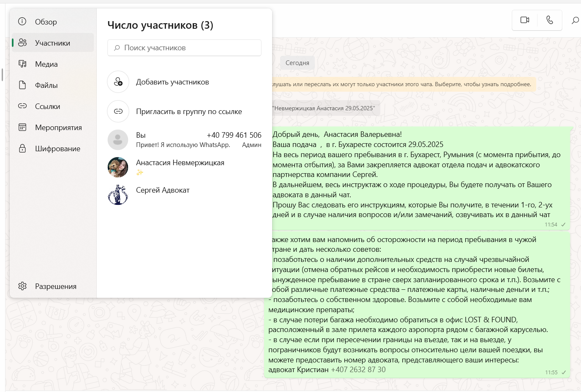The height and width of the screenshot is (392, 581).
Task: Select participant Анастасия Невмержицкая
Action: [184, 167]
